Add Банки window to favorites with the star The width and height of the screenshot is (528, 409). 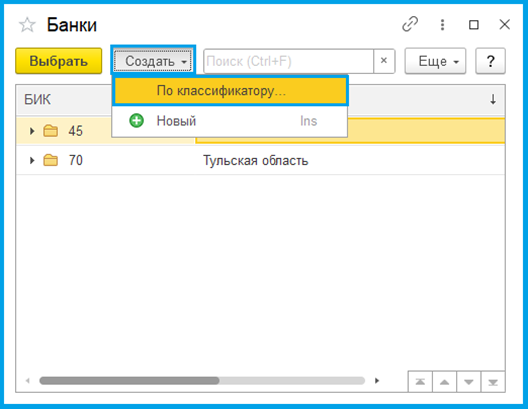[x=27, y=25]
